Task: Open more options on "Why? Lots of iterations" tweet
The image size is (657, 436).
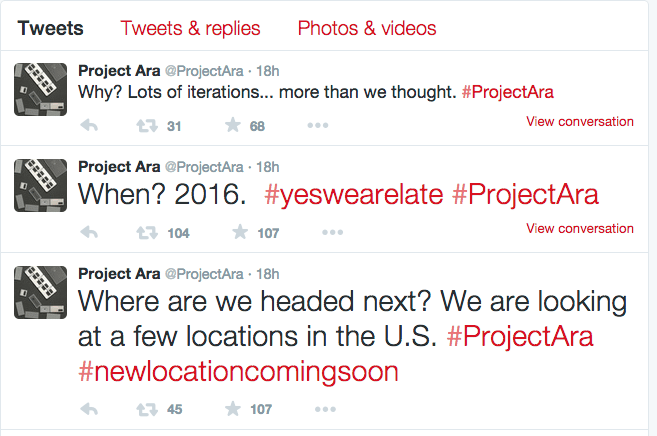Action: (317, 126)
